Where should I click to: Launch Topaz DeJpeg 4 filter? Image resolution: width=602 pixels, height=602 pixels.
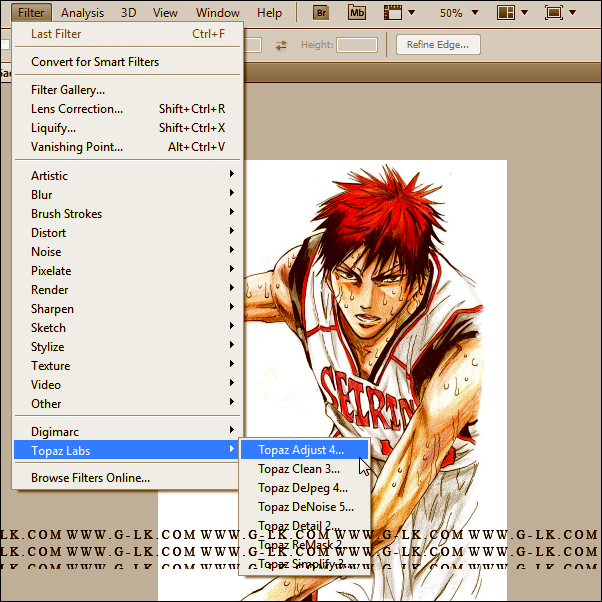click(304, 488)
